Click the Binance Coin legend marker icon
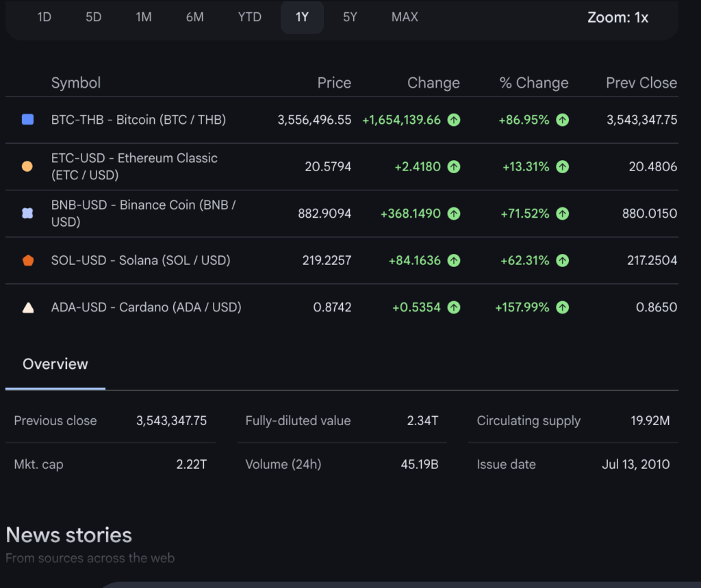Screen dimensions: 701x588 tap(27, 214)
